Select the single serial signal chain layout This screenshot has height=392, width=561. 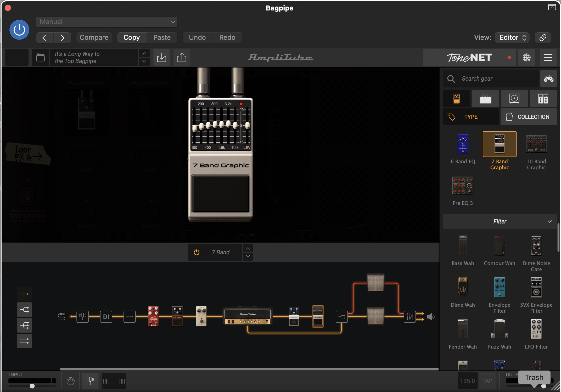pos(25,294)
